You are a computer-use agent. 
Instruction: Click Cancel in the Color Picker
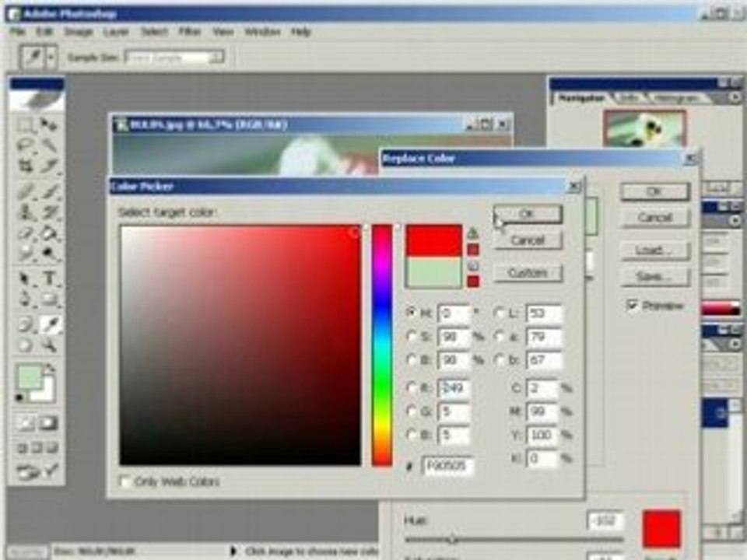tap(528, 240)
